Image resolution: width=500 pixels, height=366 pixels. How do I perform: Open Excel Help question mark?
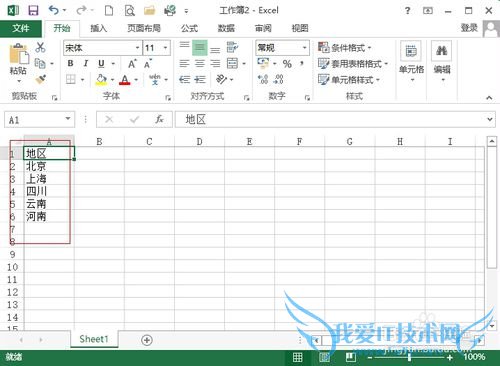pyautogui.click(x=407, y=11)
